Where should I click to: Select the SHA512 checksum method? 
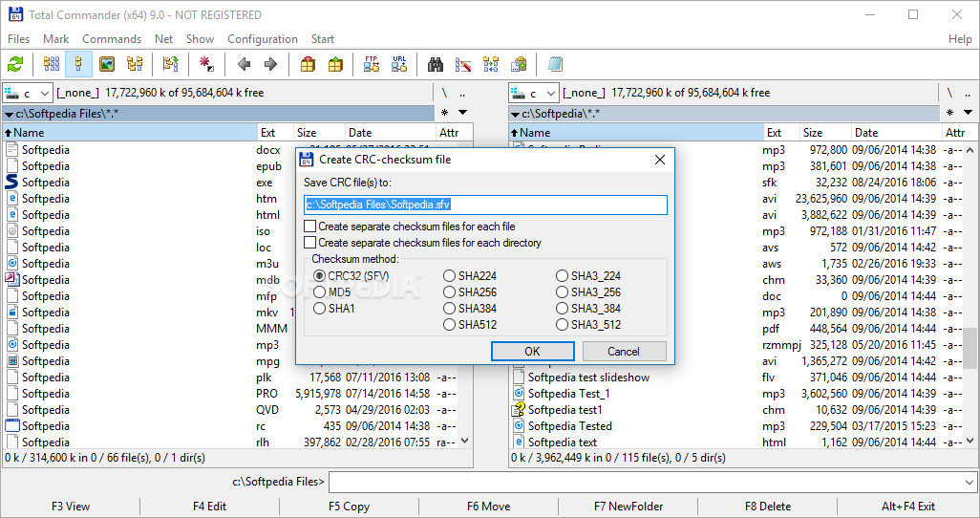point(470,325)
